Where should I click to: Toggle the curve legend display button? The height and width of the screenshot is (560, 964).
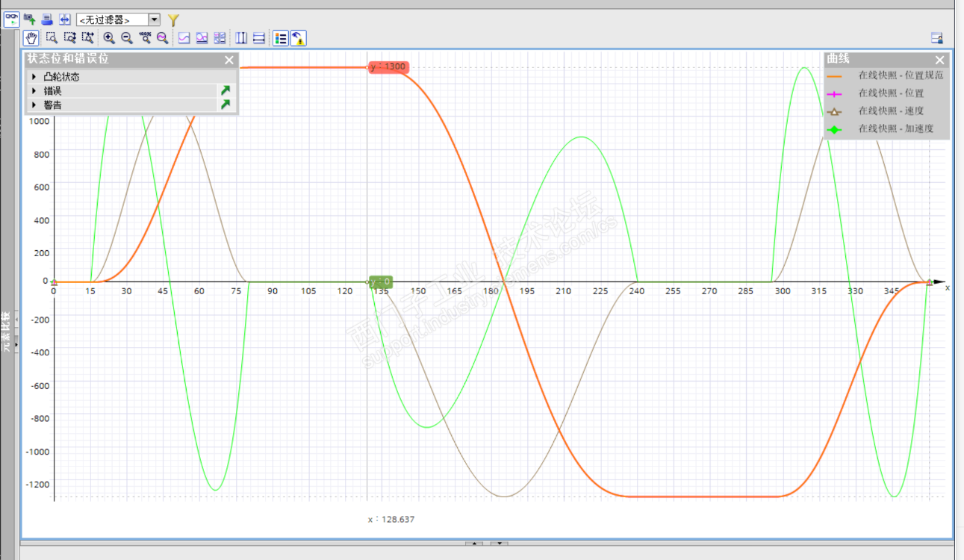click(281, 38)
